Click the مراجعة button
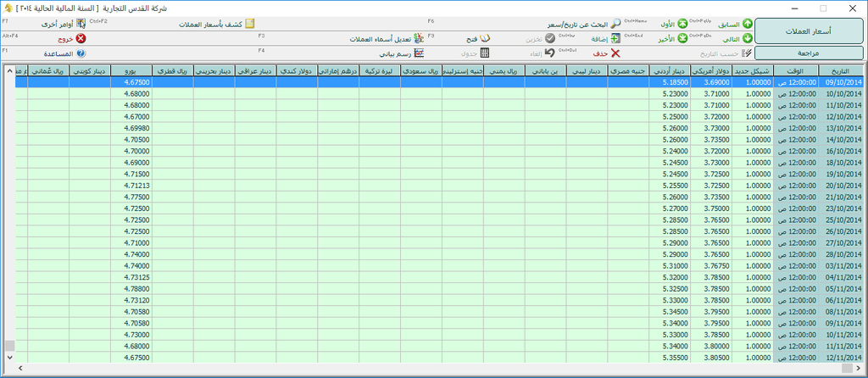868x378 pixels. pyautogui.click(x=809, y=53)
